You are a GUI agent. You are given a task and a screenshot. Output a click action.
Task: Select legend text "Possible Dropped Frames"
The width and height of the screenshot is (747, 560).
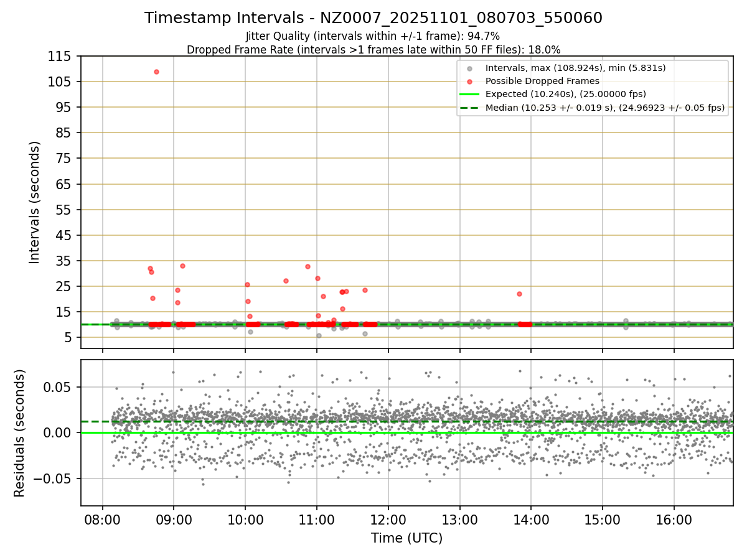point(542,82)
